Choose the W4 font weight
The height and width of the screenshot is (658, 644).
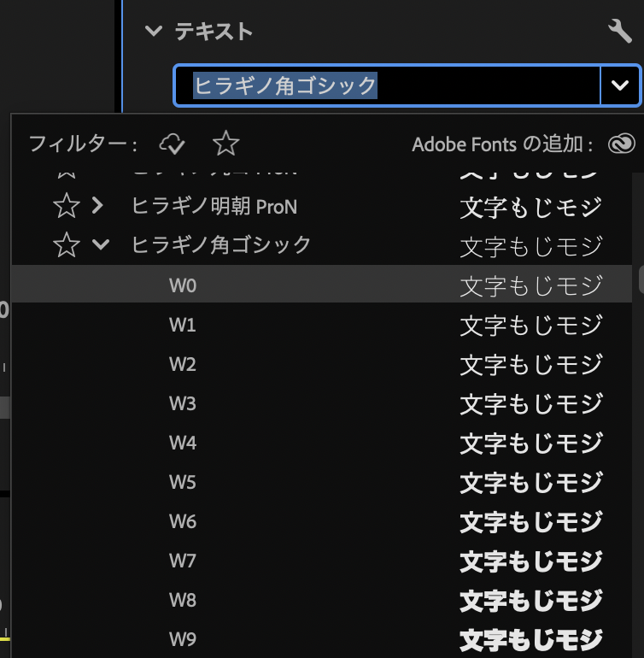[321, 443]
